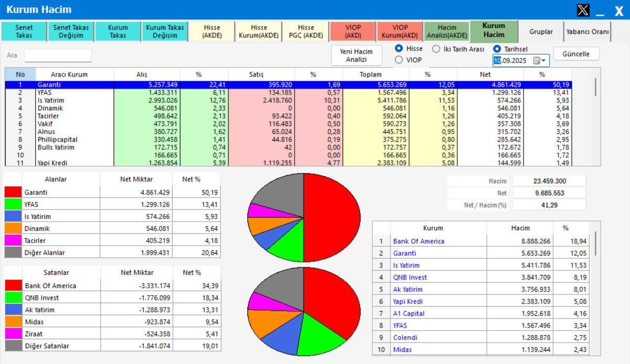Select the Is Yatirim row in broker table

pos(289,100)
